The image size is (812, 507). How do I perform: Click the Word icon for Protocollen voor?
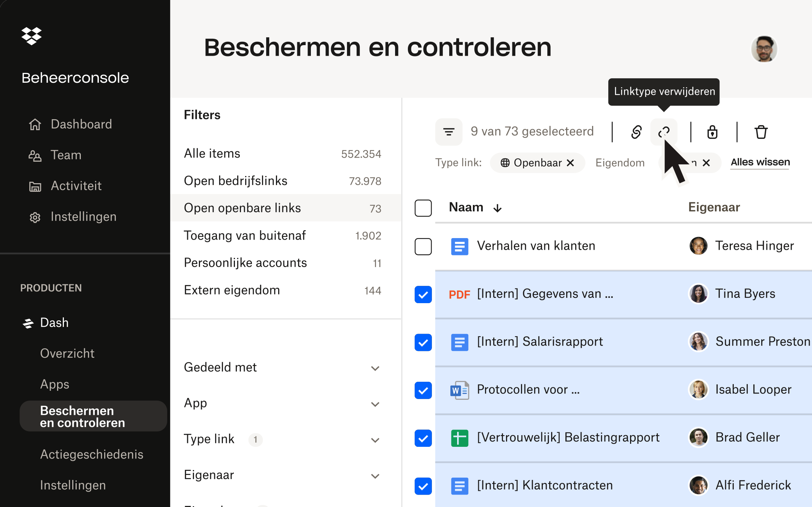[x=459, y=390]
